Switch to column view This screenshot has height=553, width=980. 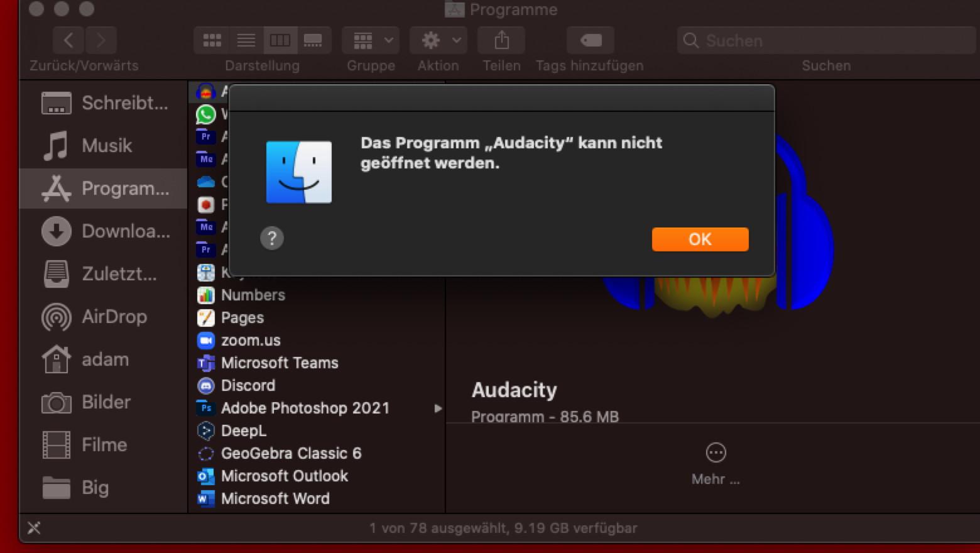click(x=280, y=41)
